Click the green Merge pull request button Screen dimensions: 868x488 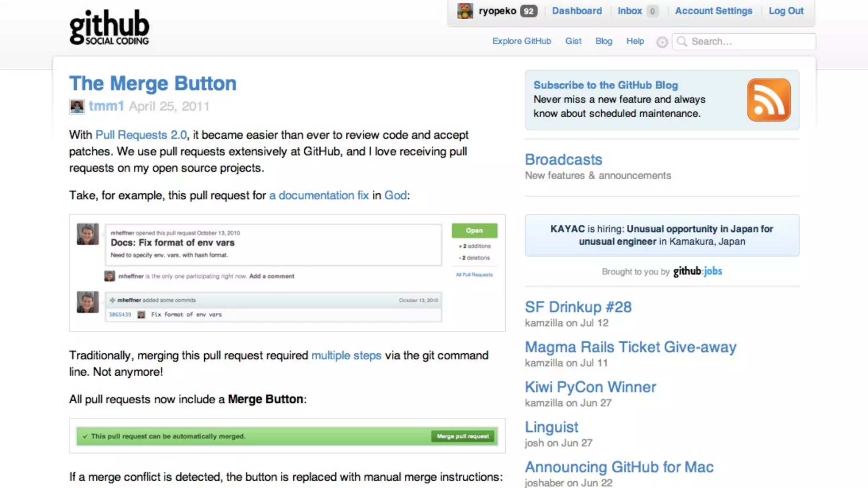[462, 436]
